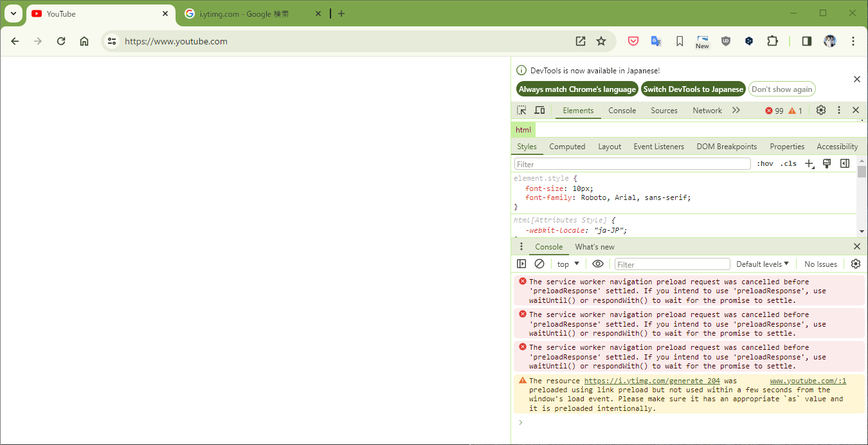This screenshot has width=868, height=445.
Task: Create live expression with eye icon
Action: coord(598,264)
